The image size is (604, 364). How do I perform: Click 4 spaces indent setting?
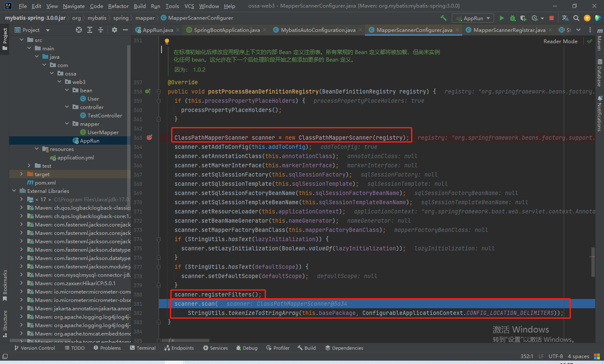pos(578,356)
